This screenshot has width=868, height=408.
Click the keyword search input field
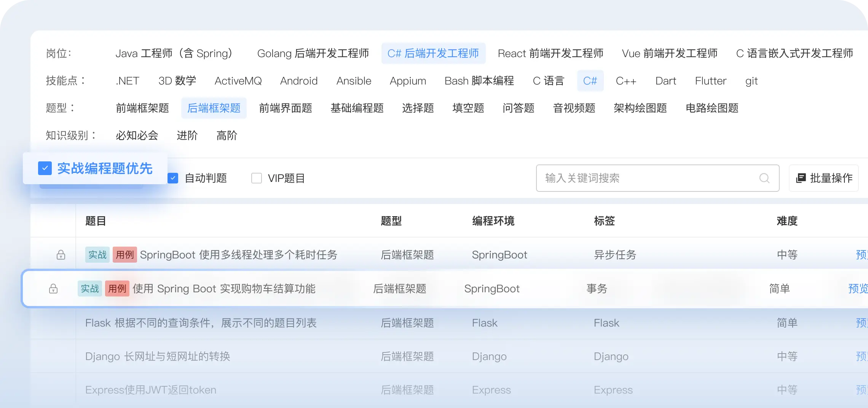click(647, 178)
